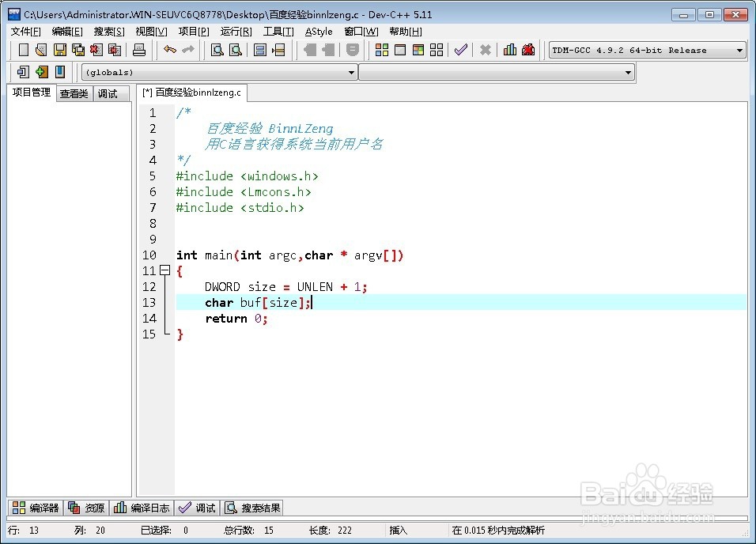
Task: Open the 窗口[W] menu
Action: [x=361, y=32]
